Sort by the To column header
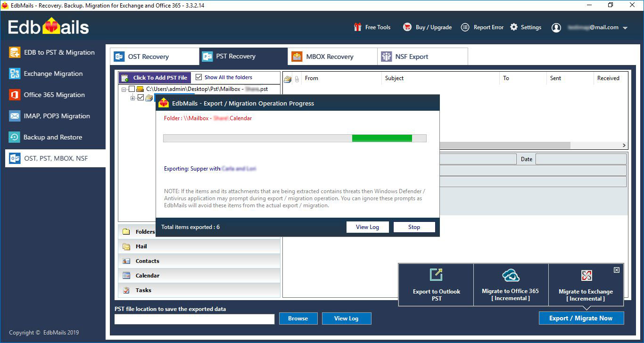The width and height of the screenshot is (644, 343). (523, 78)
